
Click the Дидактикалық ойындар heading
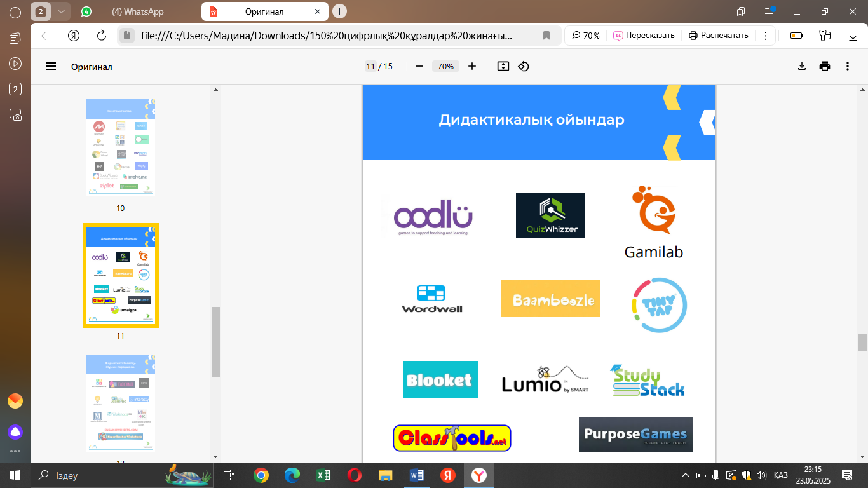tap(531, 119)
